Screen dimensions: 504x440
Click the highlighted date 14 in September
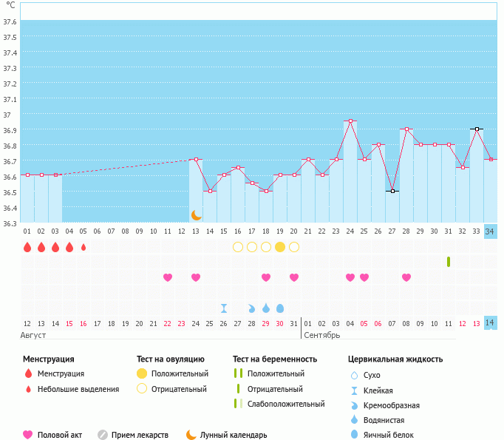pos(490,323)
